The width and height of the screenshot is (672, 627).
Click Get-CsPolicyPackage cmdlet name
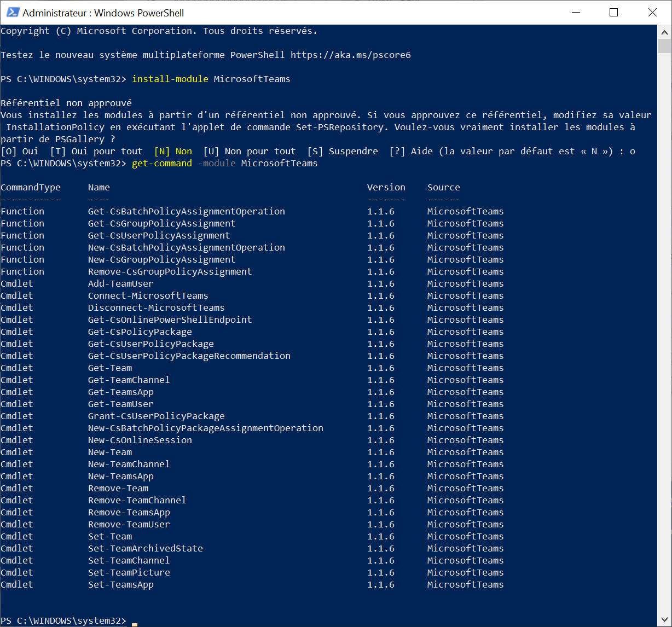(140, 332)
